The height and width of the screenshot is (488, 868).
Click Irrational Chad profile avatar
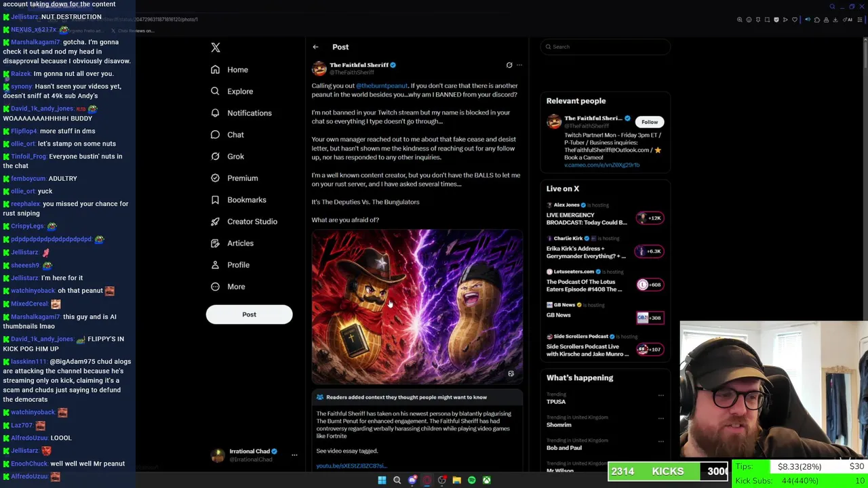click(218, 455)
